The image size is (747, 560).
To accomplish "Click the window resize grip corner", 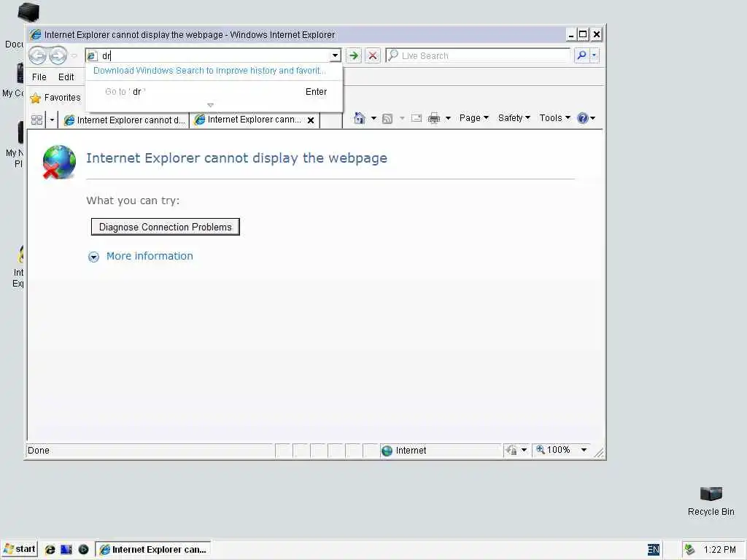I will point(600,453).
